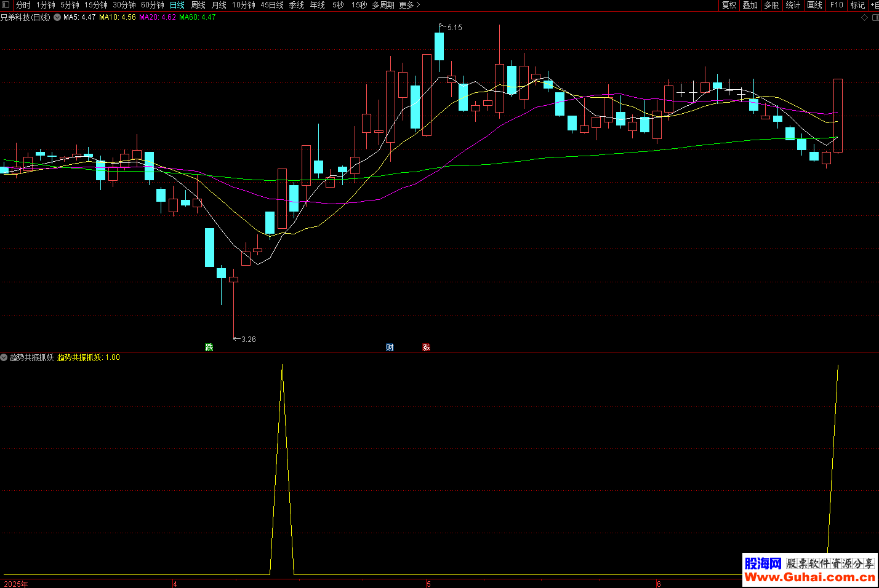Switch to 周线 weekly chart
879x588 pixels.
(x=198, y=5)
